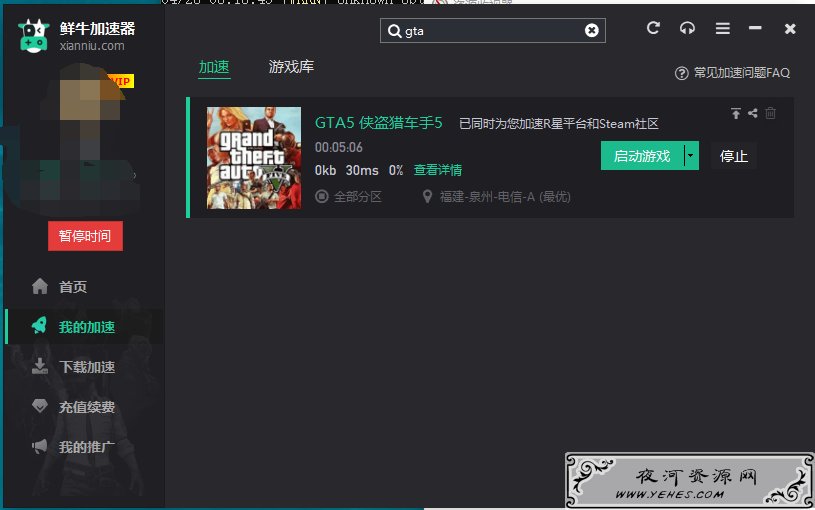The height and width of the screenshot is (510, 815).
Task: Click the GTA5 侠盗猎车手5 title
Action: coord(378,123)
